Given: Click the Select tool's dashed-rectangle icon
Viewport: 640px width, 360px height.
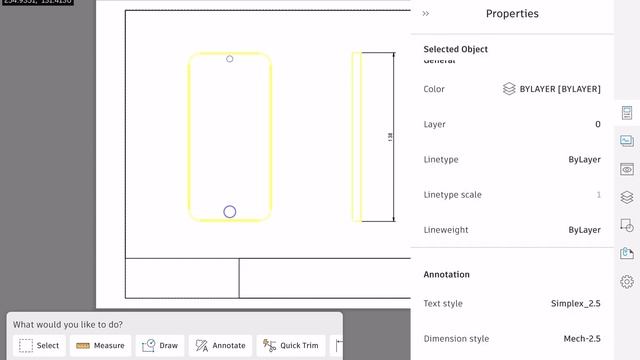Looking at the screenshot, I should click(x=26, y=345).
